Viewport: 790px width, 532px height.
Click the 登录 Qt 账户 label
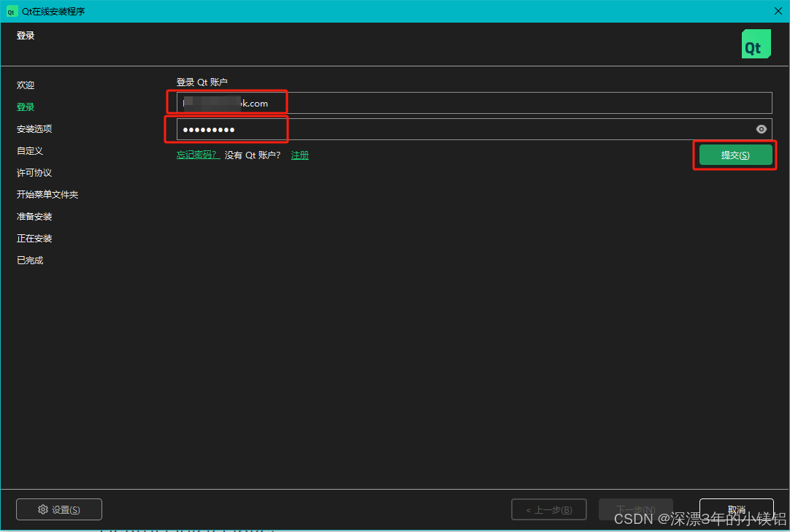pos(202,82)
